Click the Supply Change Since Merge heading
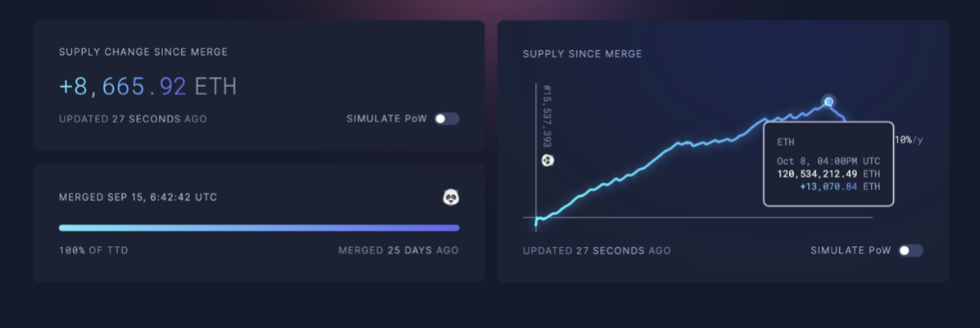 point(143,52)
